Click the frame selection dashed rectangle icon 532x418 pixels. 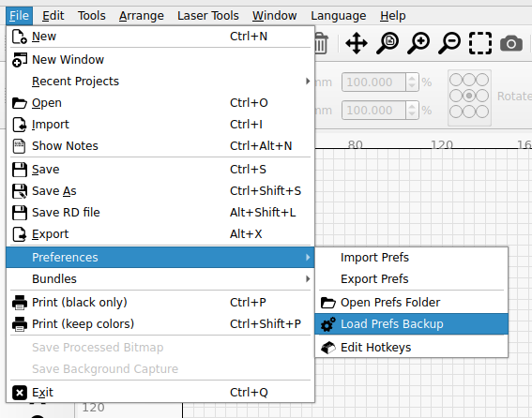tap(480, 43)
